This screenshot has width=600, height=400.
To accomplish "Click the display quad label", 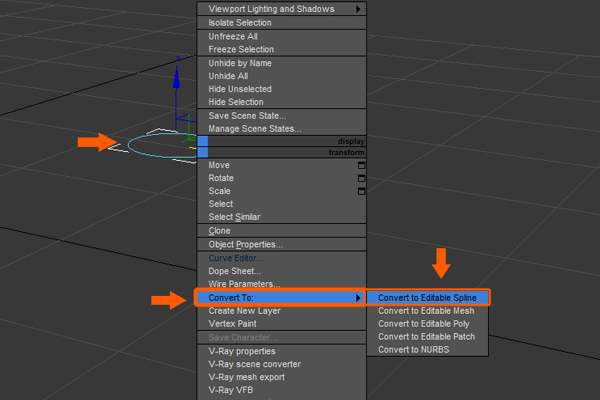I will point(351,142).
